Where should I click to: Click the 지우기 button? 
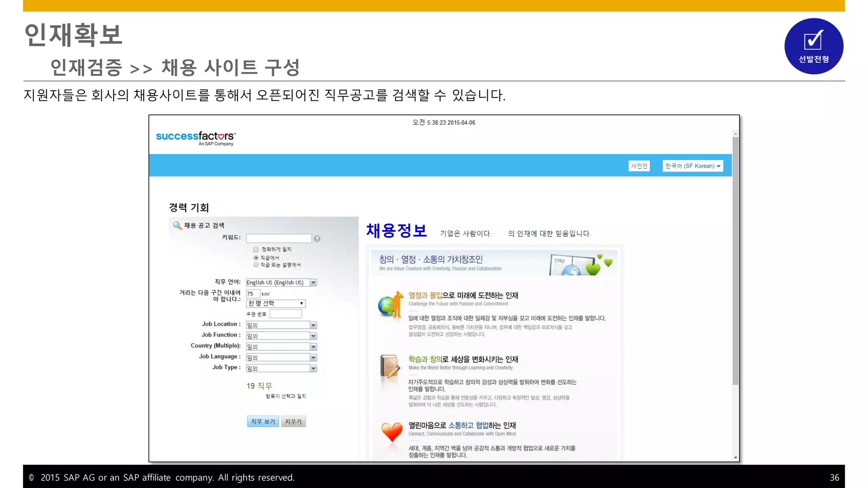pyautogui.click(x=293, y=421)
